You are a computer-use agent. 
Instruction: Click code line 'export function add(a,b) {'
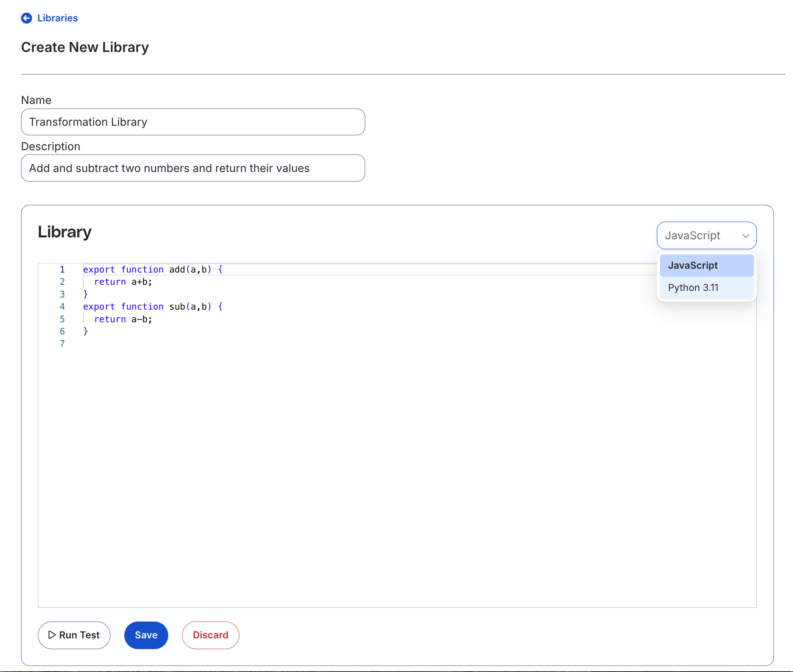[x=153, y=269]
